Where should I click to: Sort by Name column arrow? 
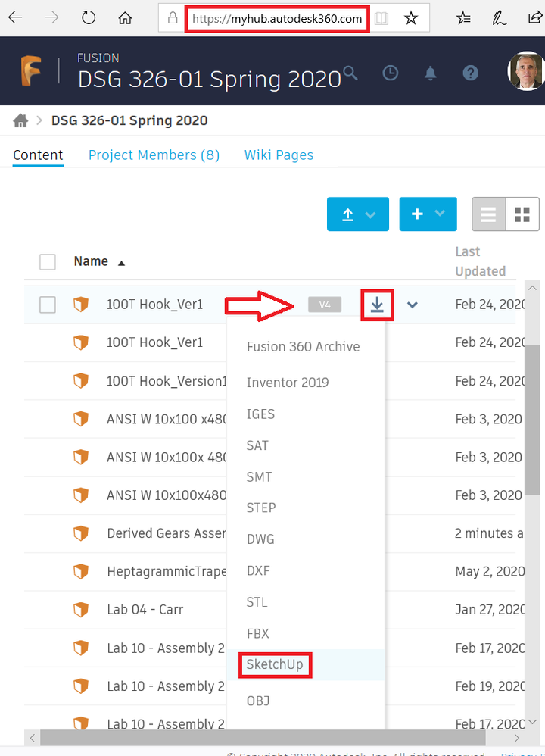coord(121,264)
